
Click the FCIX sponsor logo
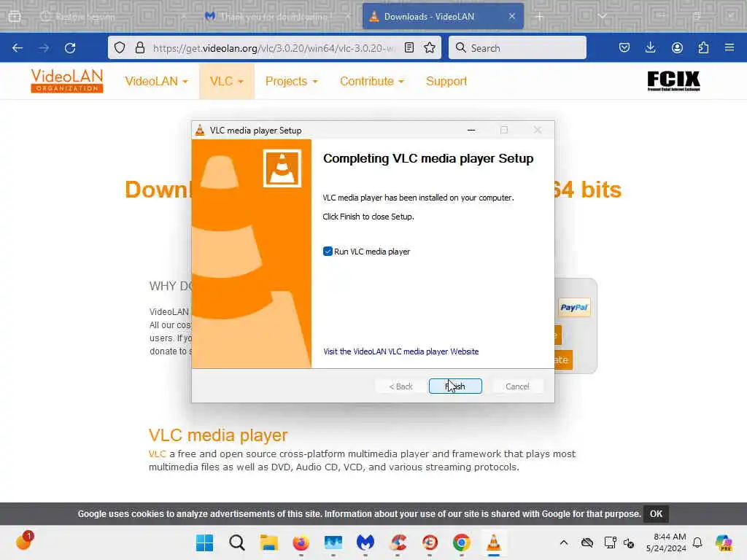[x=673, y=81]
